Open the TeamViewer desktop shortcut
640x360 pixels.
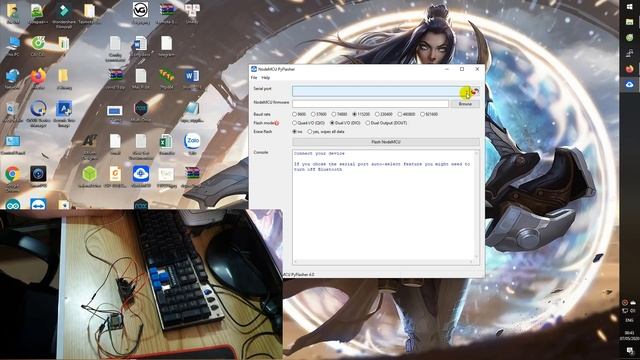click(38, 205)
